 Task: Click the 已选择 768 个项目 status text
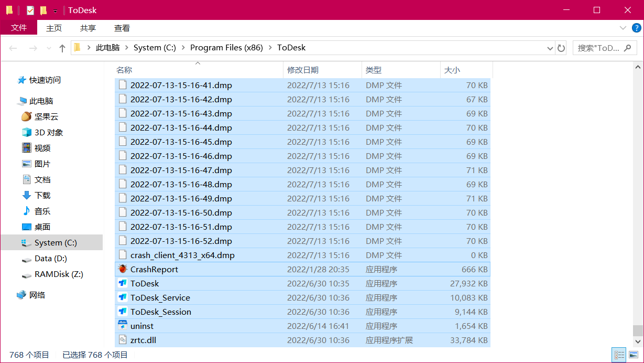[x=95, y=355]
